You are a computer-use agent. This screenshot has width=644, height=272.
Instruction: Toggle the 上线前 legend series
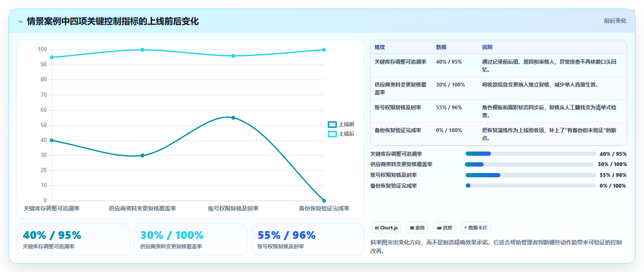pyautogui.click(x=341, y=124)
